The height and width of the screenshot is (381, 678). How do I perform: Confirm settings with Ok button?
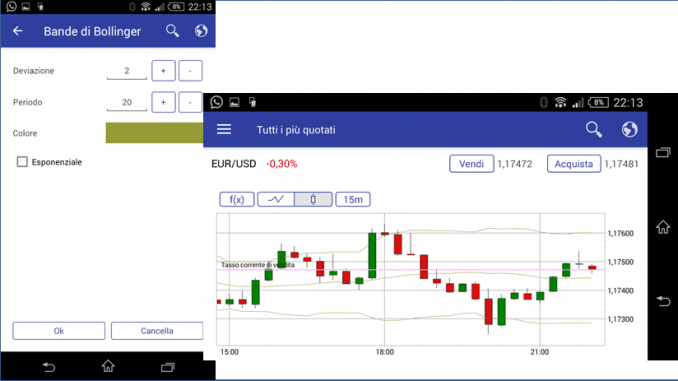coord(59,331)
